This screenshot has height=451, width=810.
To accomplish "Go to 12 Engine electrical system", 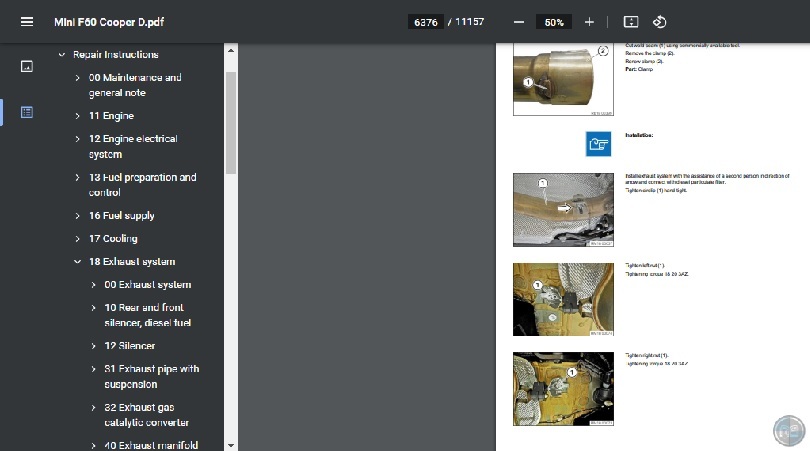I will coord(133,146).
